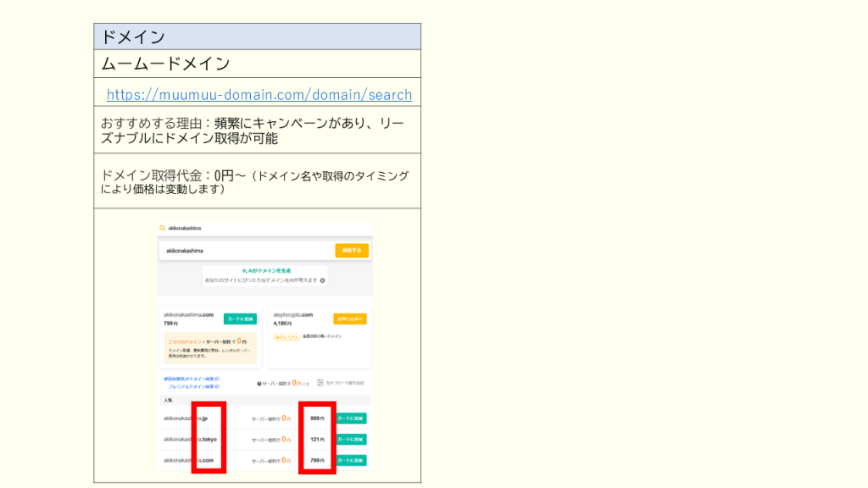Open the 都道府県型JPドメイン検索 link
The height and width of the screenshot is (488, 868).
click(190, 379)
